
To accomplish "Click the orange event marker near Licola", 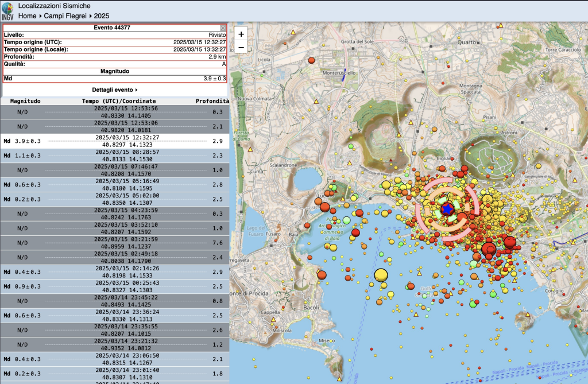I will click(x=312, y=60).
